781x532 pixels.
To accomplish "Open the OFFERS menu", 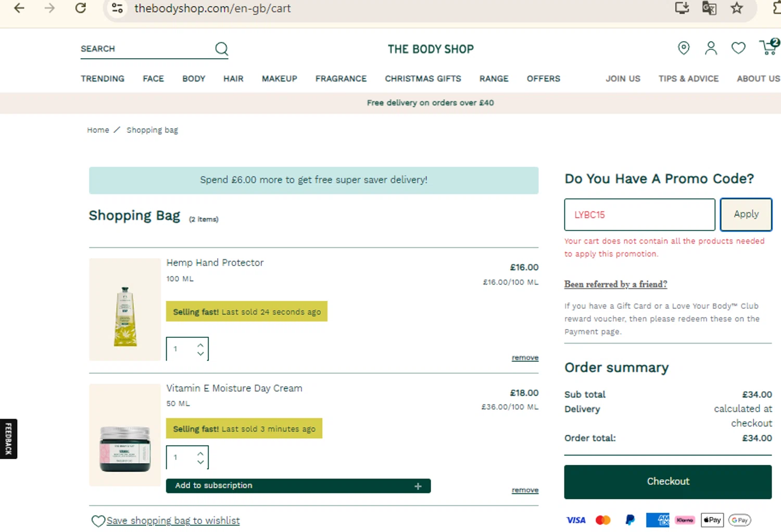I will click(x=543, y=79).
